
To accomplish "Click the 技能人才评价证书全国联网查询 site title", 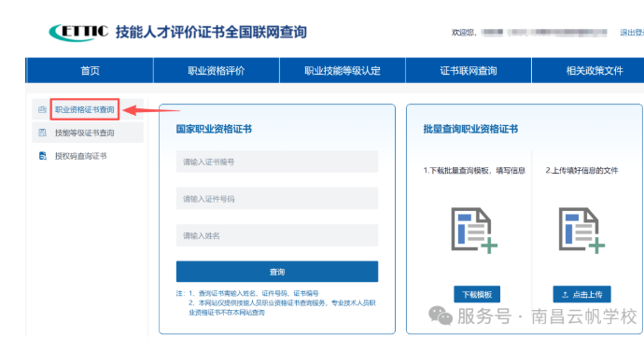I will tap(211, 32).
